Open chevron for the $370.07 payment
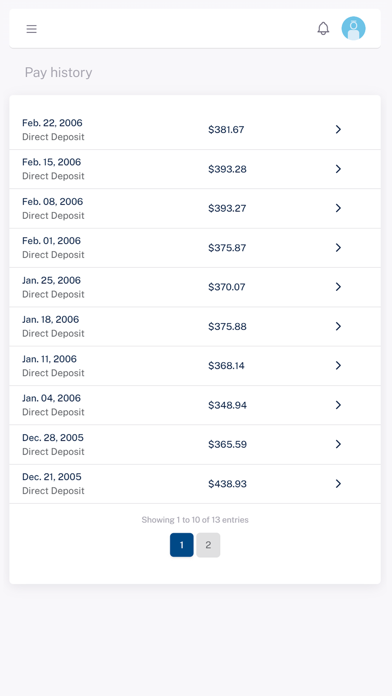 tap(338, 287)
